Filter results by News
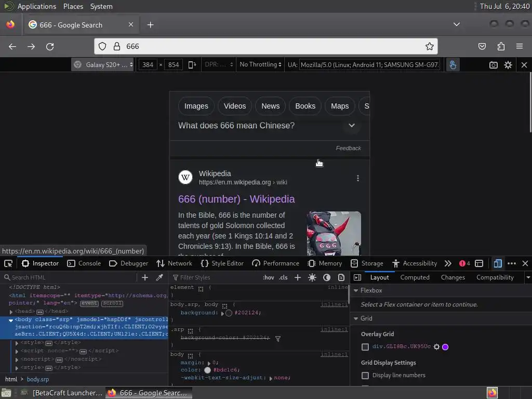532x399 pixels. (x=270, y=106)
